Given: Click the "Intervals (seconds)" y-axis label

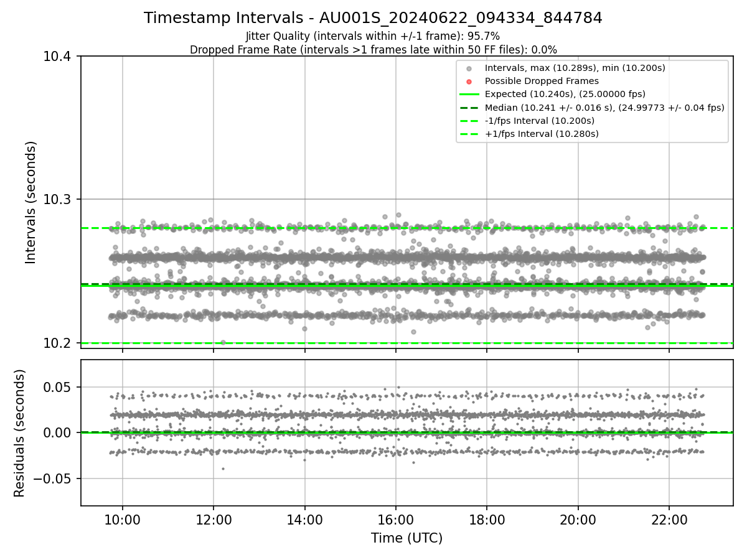Looking at the screenshot, I should [32, 202].
